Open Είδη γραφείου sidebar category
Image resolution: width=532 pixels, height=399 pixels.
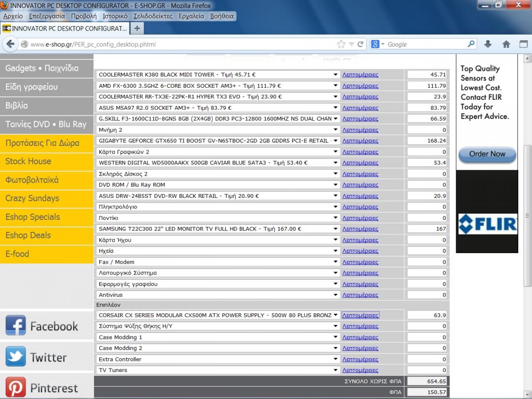coord(47,87)
